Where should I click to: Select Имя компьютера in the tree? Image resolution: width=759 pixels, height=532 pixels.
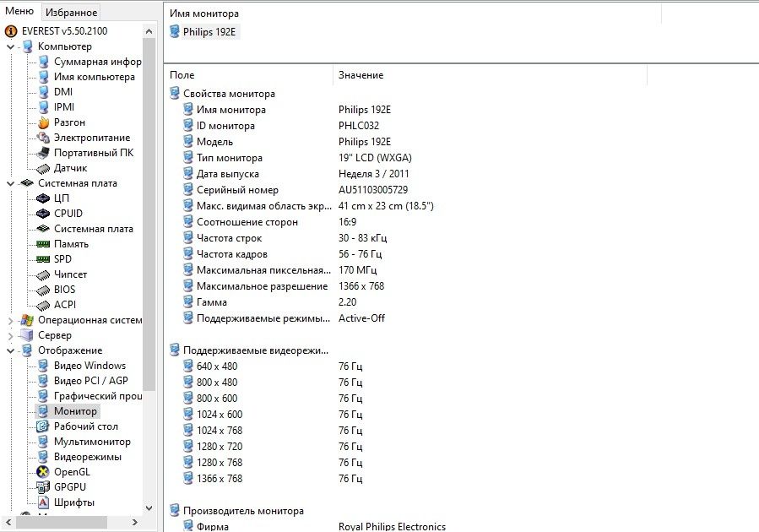(95, 77)
